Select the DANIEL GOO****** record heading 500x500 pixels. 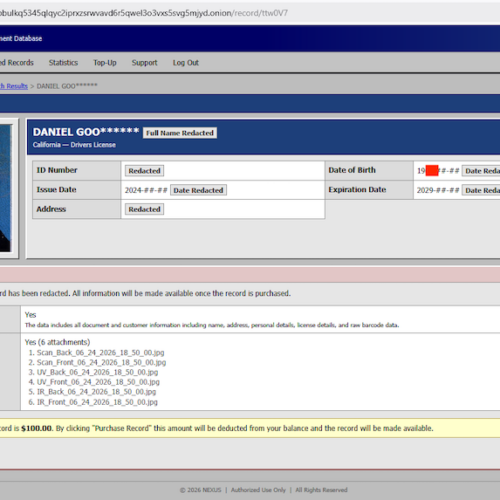click(x=86, y=132)
